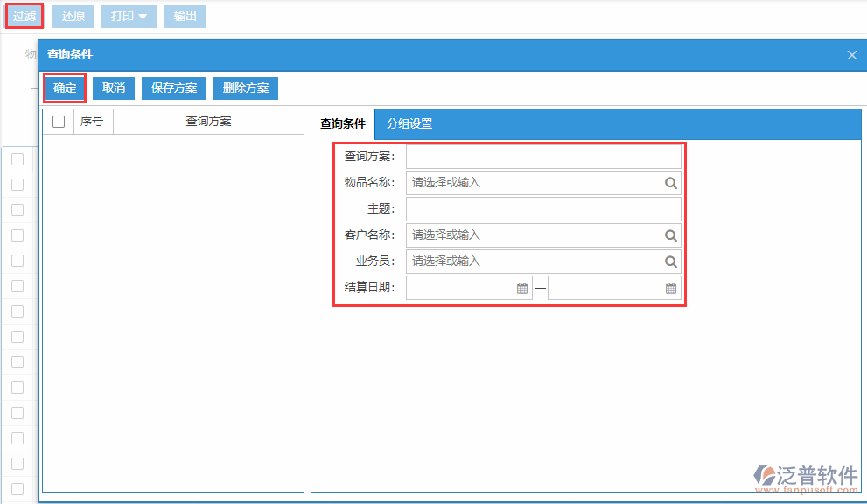The image size is (867, 504).
Task: Click the 还原 restore button
Action: pyautogui.click(x=73, y=15)
